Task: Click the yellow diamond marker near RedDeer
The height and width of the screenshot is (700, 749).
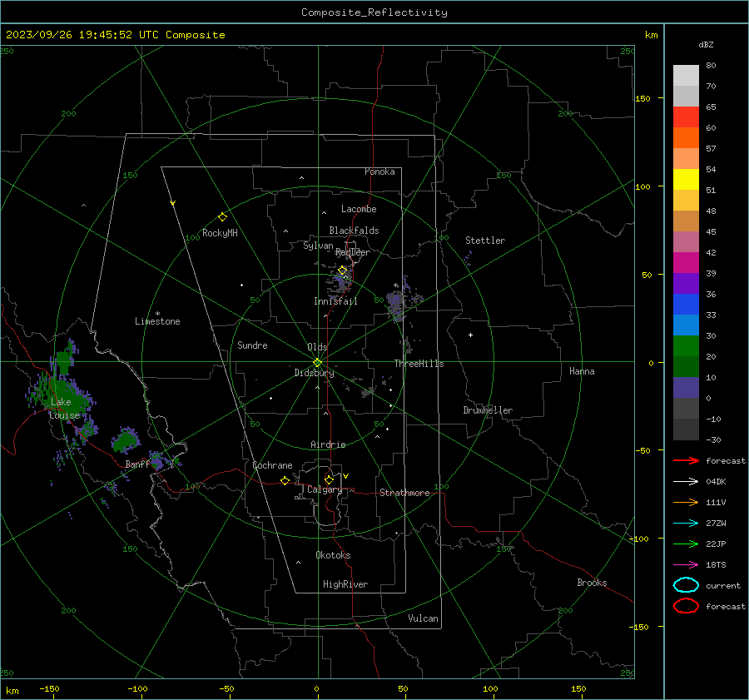Action: coord(343,271)
